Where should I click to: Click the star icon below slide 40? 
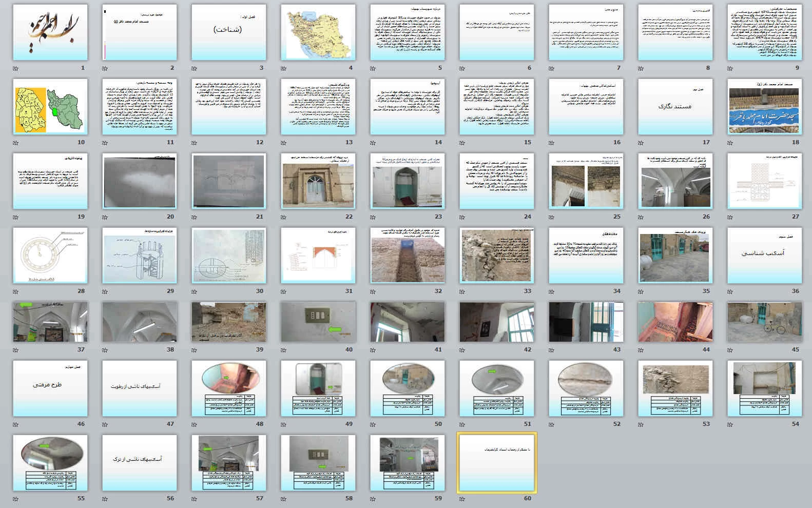(284, 350)
